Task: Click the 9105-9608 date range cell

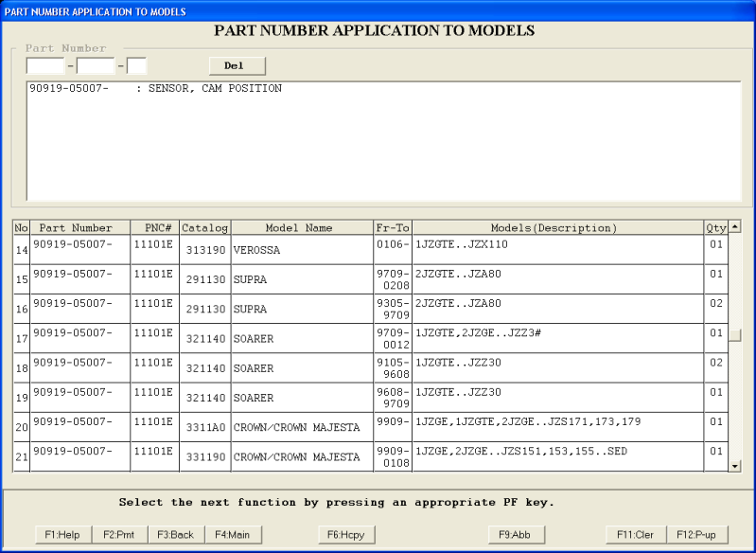Action: click(x=393, y=368)
